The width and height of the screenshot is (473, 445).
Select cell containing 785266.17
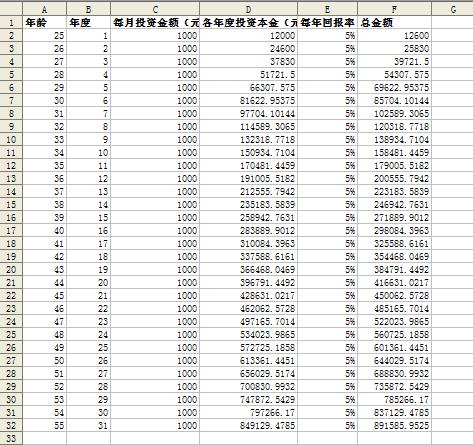click(394, 399)
